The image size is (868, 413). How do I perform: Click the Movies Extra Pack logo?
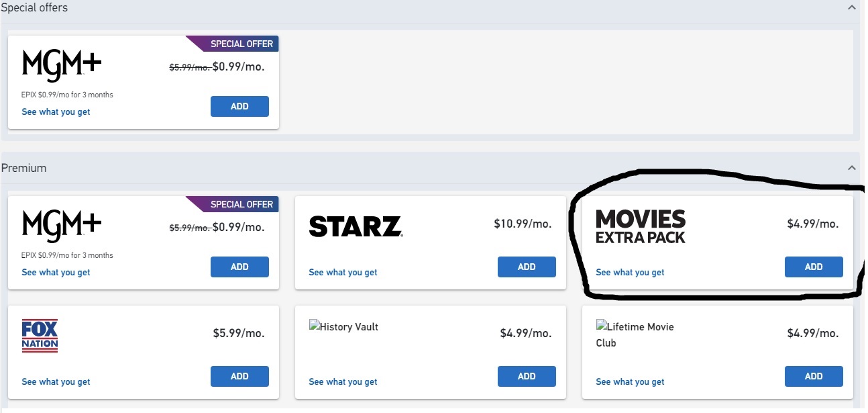(641, 226)
